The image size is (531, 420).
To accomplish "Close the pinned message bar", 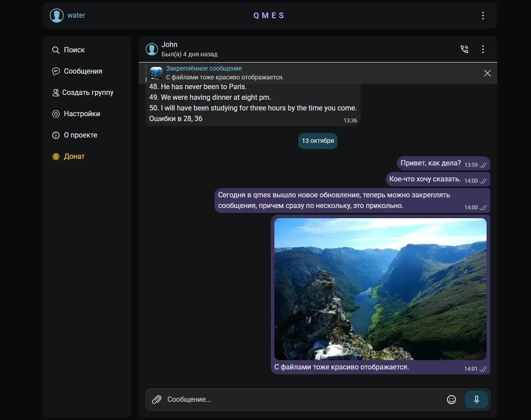I will (487, 73).
